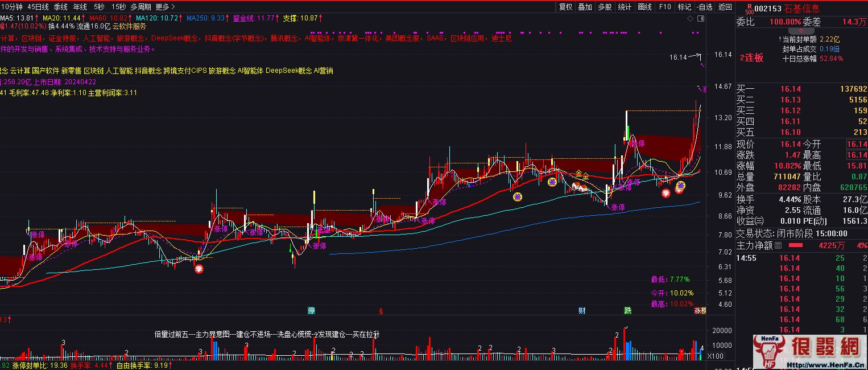Click the diamond icon at chart top-right
868x370 pixels.
(691, 19)
